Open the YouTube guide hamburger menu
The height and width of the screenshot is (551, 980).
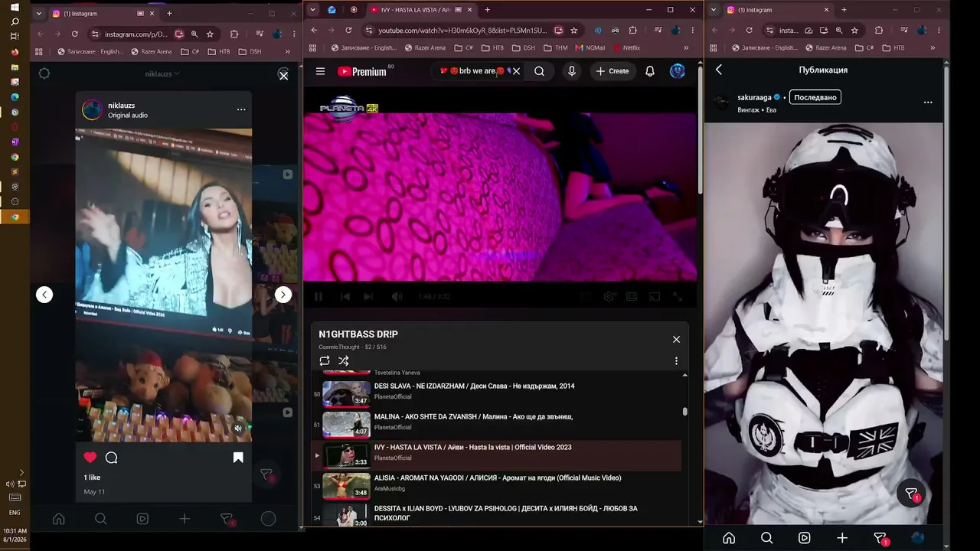pyautogui.click(x=320, y=71)
